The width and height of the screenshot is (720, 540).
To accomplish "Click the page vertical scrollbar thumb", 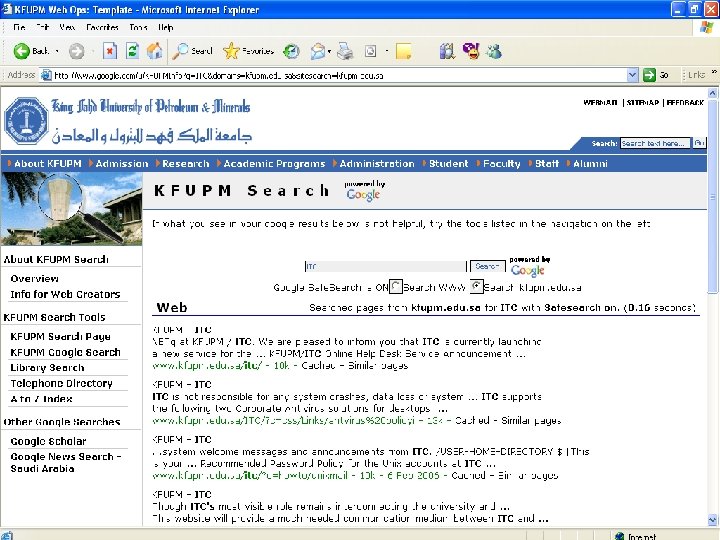I will (712, 195).
